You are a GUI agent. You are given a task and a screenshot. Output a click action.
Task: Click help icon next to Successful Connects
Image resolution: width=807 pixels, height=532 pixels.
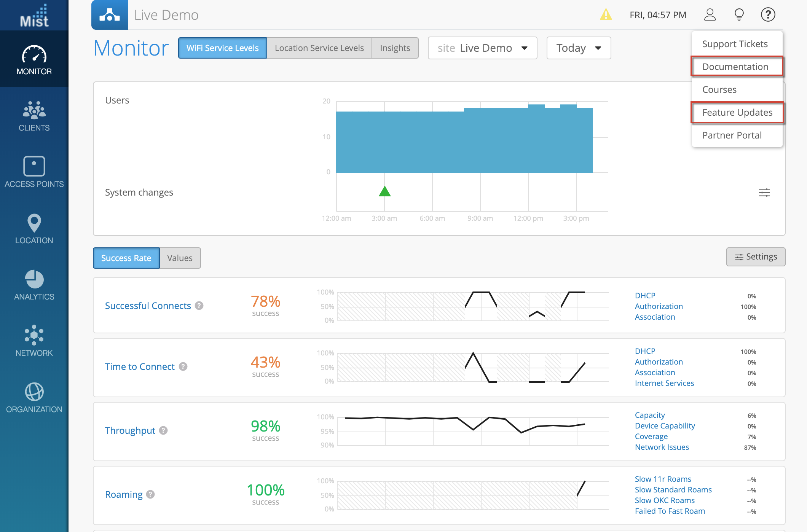(199, 306)
